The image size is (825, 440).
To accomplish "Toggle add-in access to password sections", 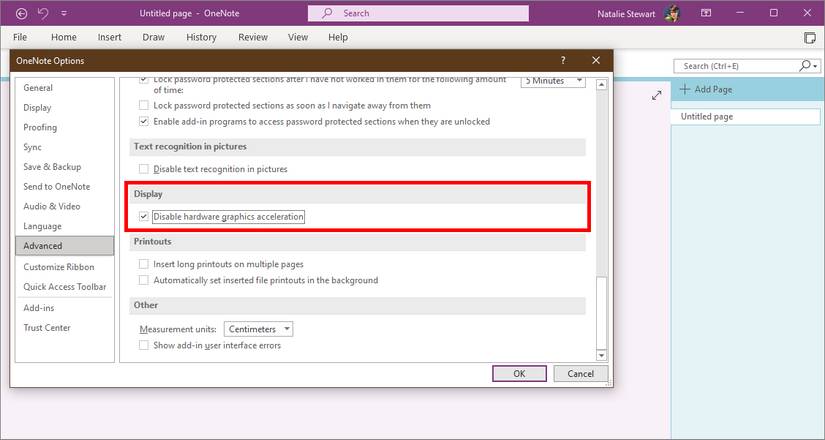I will click(x=144, y=122).
